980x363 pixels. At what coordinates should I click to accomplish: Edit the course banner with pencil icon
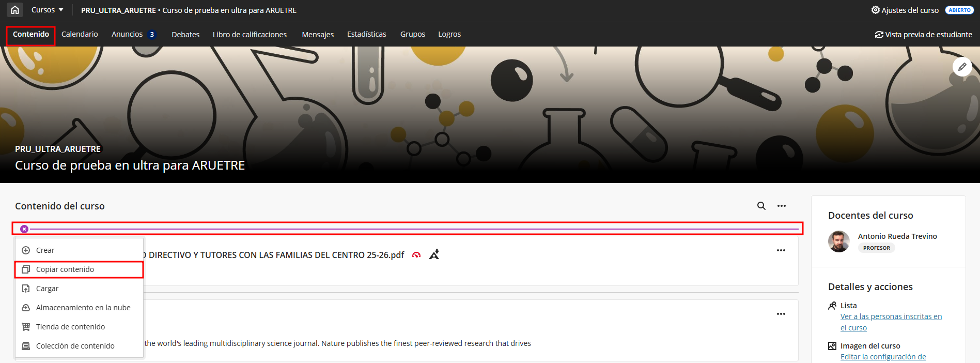point(962,67)
